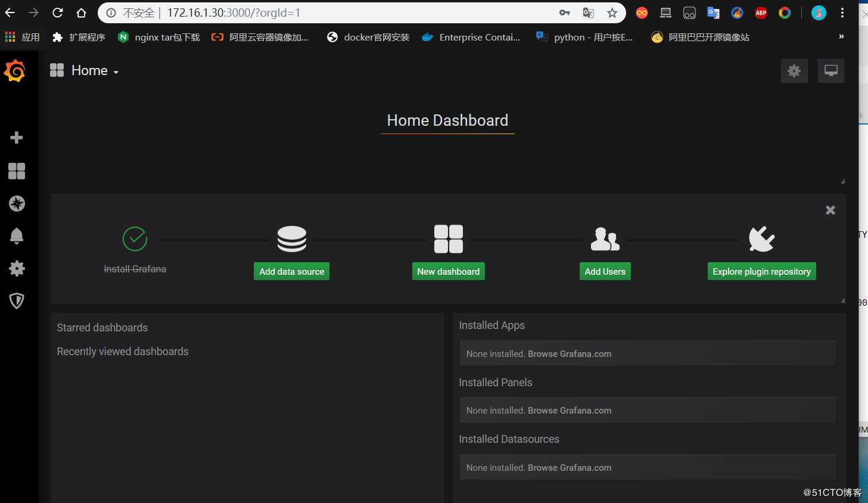
Task: Click Recently viewed dashboards heading
Action: (x=123, y=352)
